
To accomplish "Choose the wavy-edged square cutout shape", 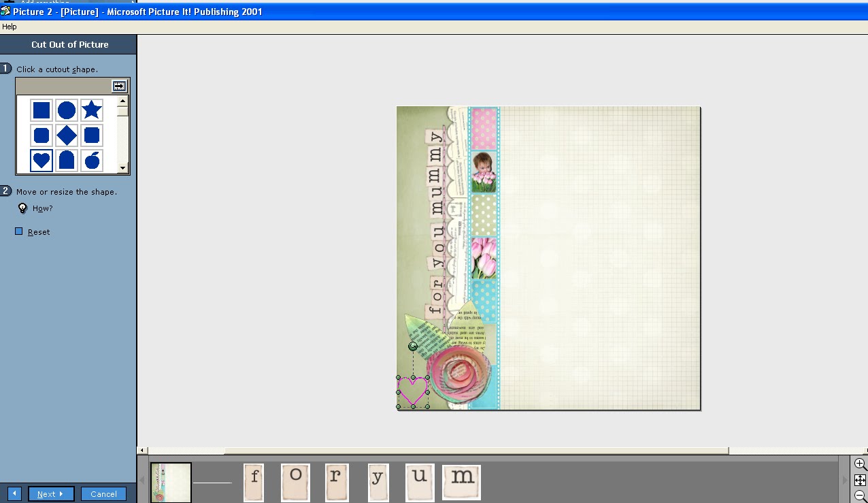I will tap(92, 135).
